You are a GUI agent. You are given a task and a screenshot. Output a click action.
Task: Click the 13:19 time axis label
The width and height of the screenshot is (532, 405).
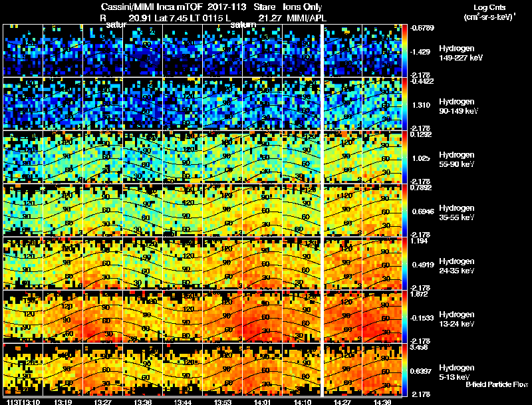pyautogui.click(x=63, y=402)
